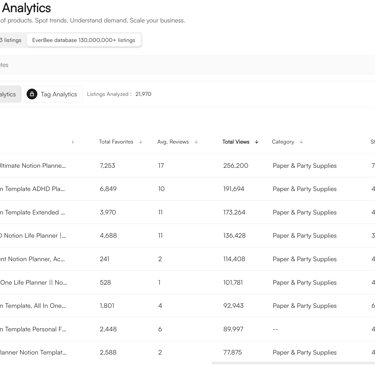This screenshot has width=375, height=366.
Task: Select EverBee database 130,000,000+ listings option
Action: [84, 40]
